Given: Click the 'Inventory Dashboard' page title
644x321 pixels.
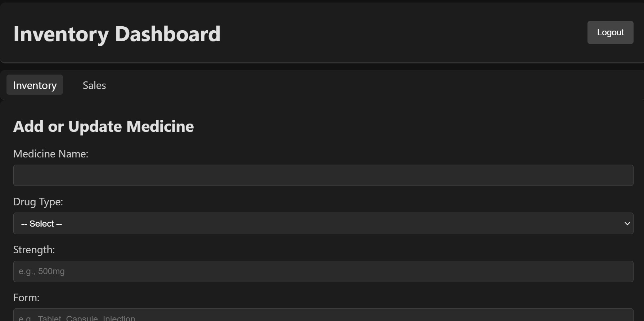Looking at the screenshot, I should point(117,34).
